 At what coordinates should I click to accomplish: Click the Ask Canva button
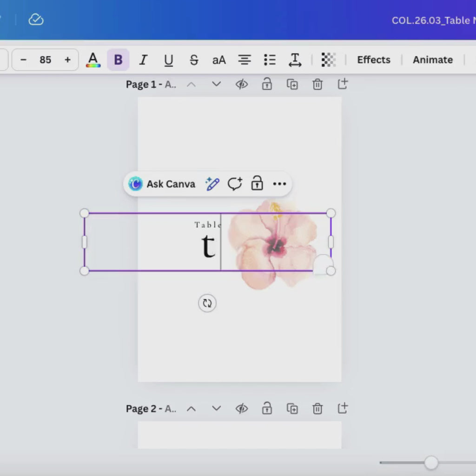coord(162,184)
